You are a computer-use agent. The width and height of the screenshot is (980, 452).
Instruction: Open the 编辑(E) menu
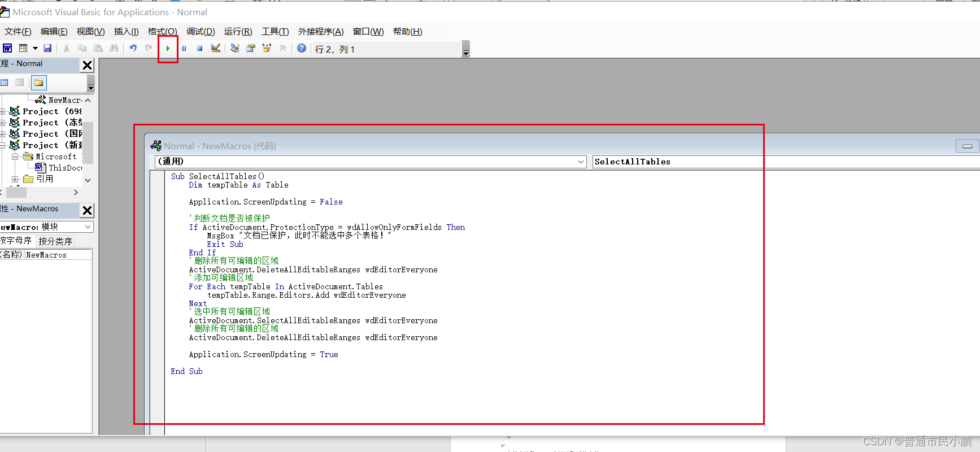pyautogui.click(x=54, y=32)
